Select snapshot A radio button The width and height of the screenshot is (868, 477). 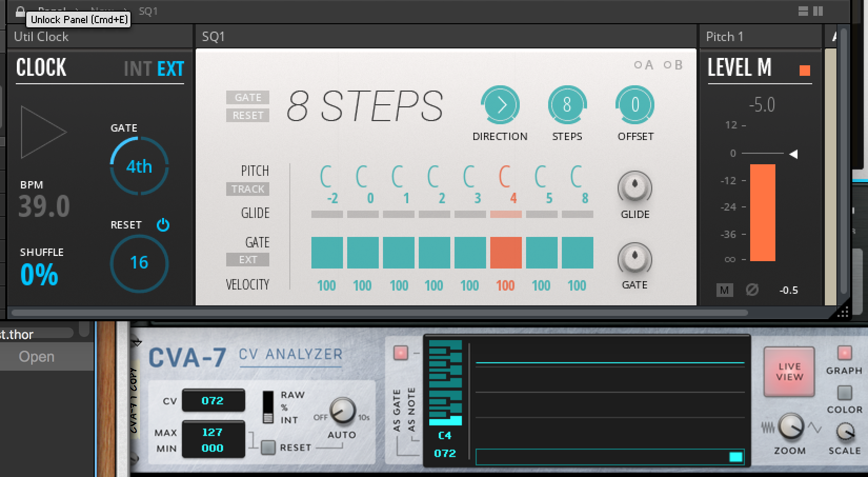(x=638, y=65)
